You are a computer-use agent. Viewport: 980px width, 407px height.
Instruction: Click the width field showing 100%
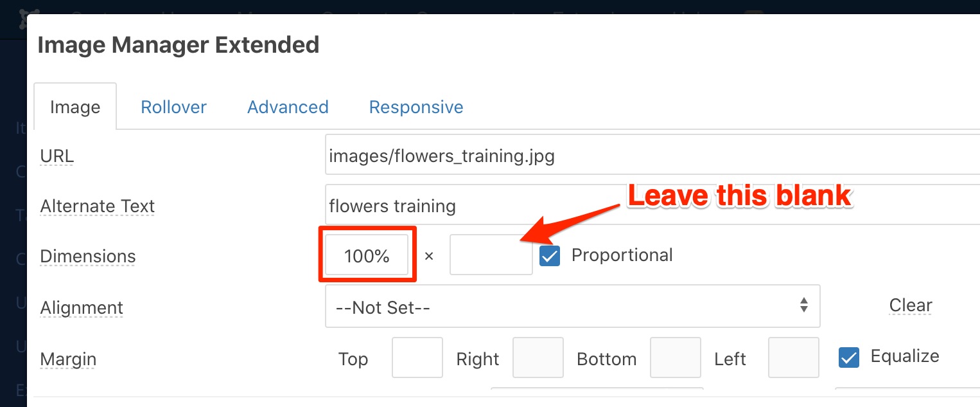pyautogui.click(x=367, y=256)
